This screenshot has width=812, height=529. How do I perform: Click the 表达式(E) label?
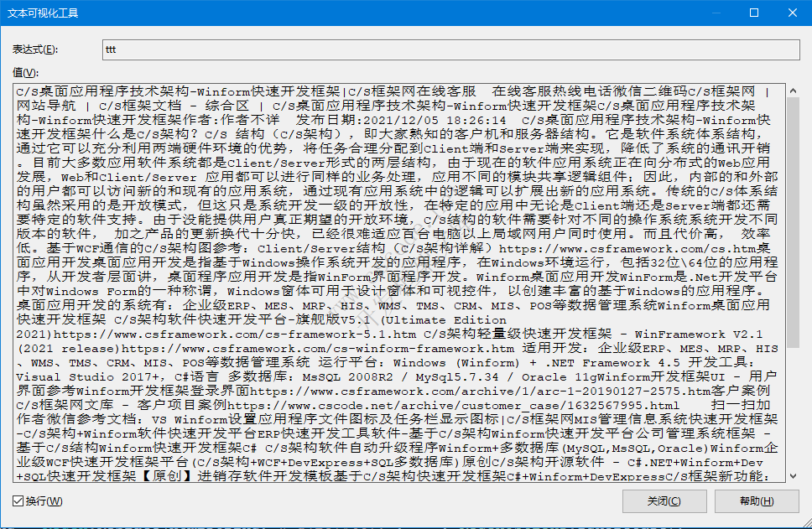[35, 49]
